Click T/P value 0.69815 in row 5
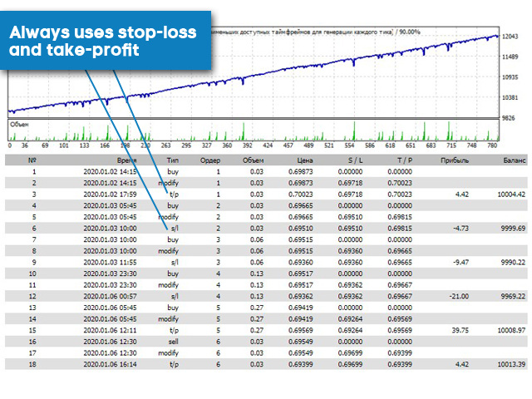This screenshot has width=532, height=399. (400, 217)
